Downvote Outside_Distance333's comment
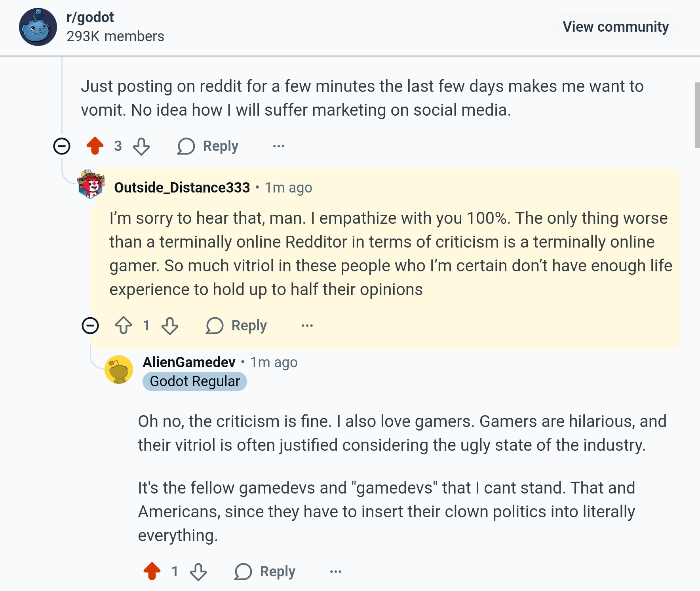The height and width of the screenshot is (591, 700). pyautogui.click(x=170, y=326)
